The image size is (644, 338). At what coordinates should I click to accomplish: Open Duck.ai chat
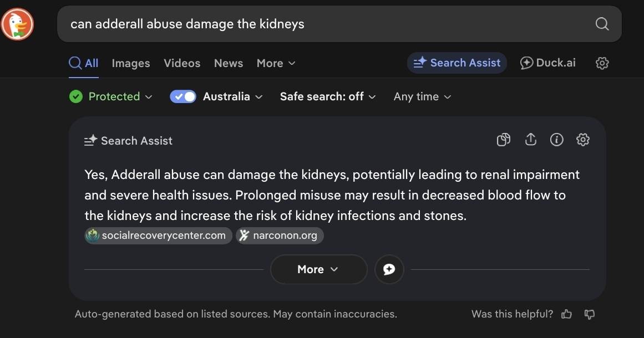[547, 63]
